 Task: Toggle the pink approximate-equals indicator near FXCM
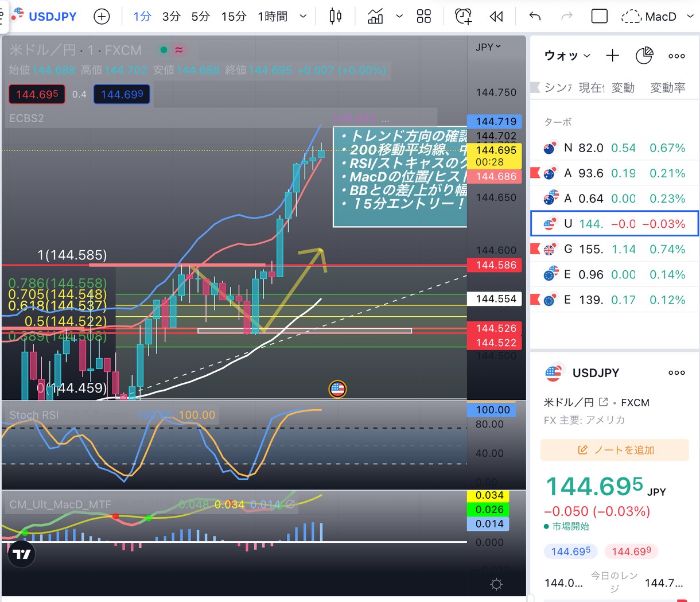[179, 50]
